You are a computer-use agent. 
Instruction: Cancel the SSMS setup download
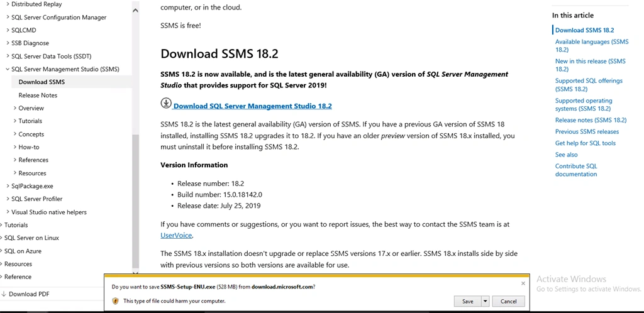click(508, 301)
